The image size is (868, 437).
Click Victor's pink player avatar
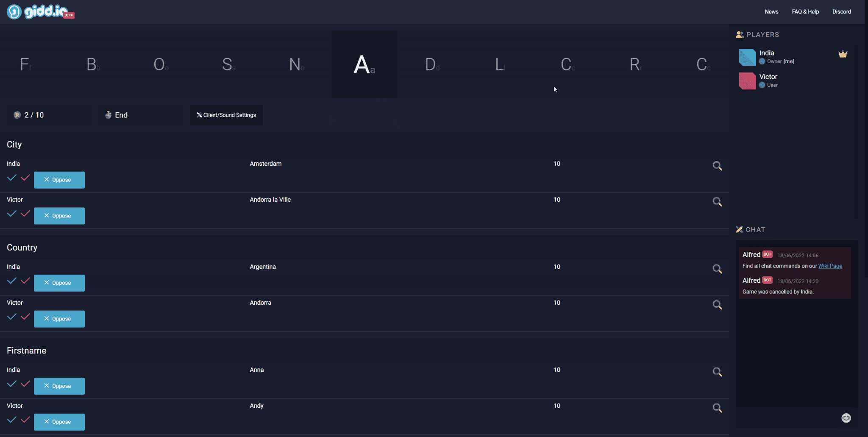click(747, 81)
